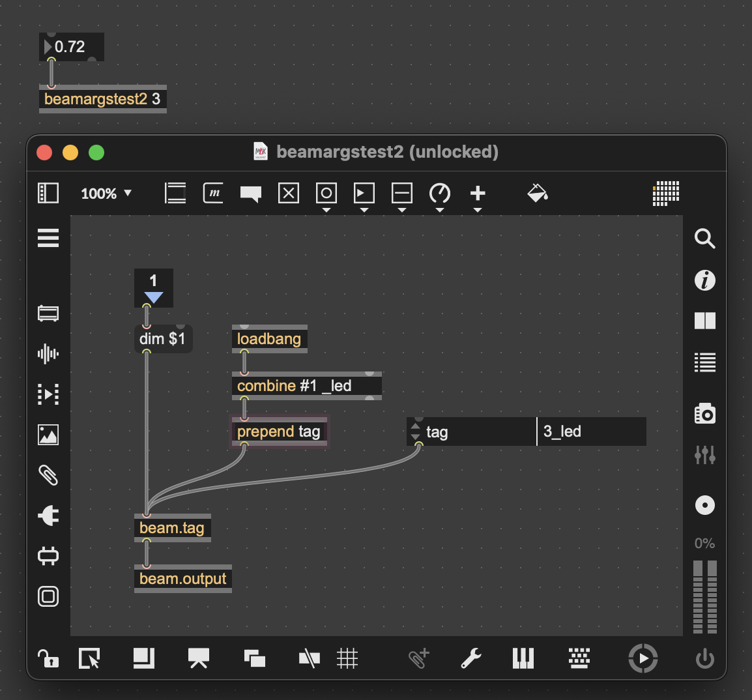Screen dimensions: 752x700
Task: Open the inspector info icon
Action: (x=704, y=280)
